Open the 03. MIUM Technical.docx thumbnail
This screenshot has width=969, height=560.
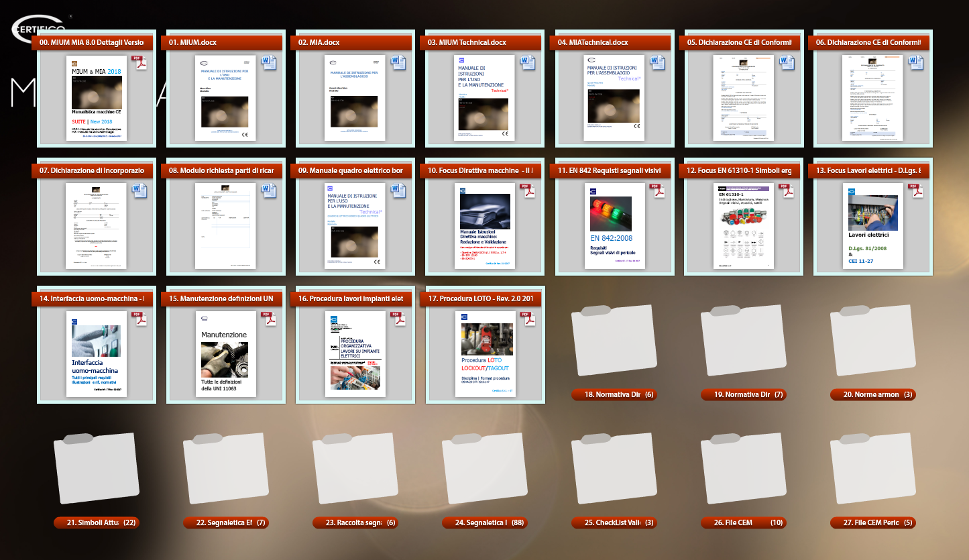[x=484, y=97]
